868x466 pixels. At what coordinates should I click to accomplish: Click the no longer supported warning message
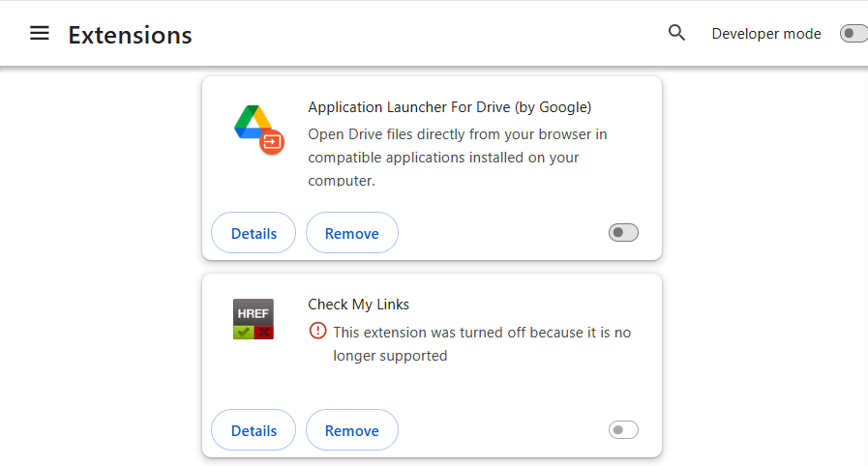click(481, 343)
